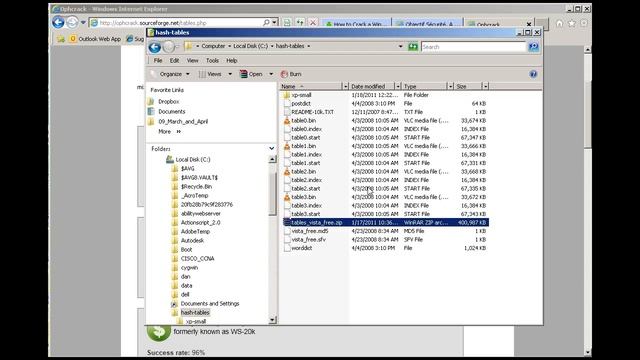
Task: Open Dropbox favorite link
Action: [169, 102]
